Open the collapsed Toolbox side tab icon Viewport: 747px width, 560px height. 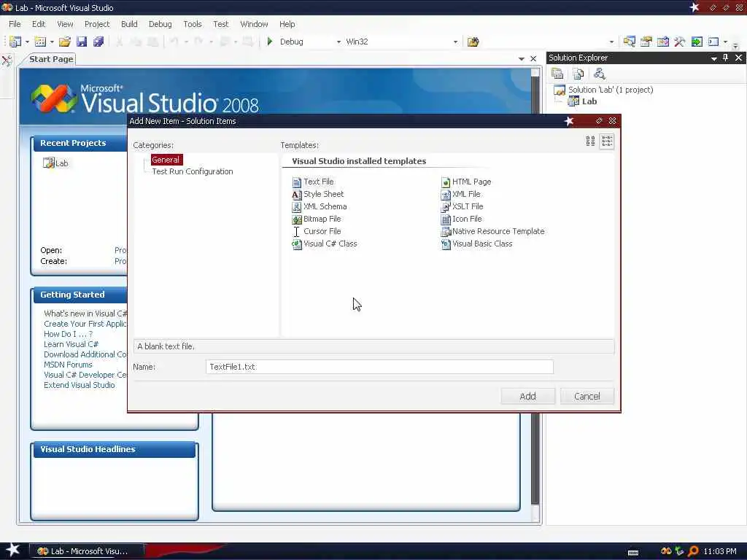[x=7, y=61]
